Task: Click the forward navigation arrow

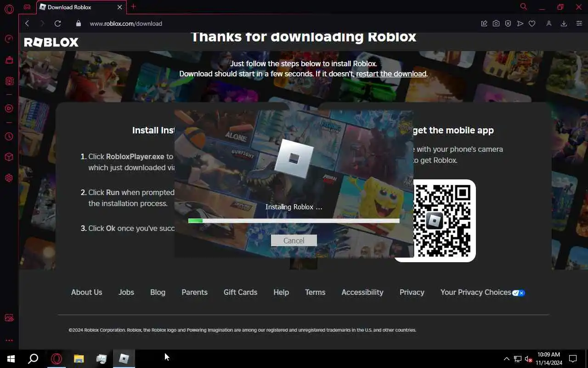Action: tap(42, 23)
